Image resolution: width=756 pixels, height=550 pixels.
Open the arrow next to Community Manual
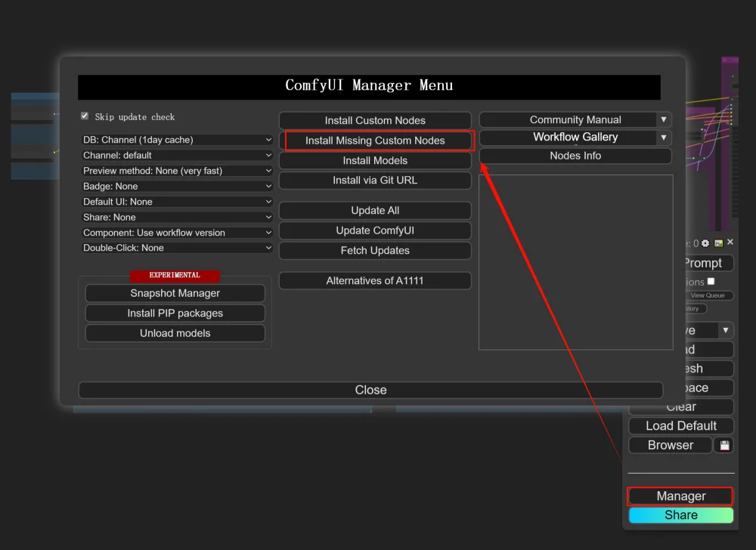[x=664, y=119]
